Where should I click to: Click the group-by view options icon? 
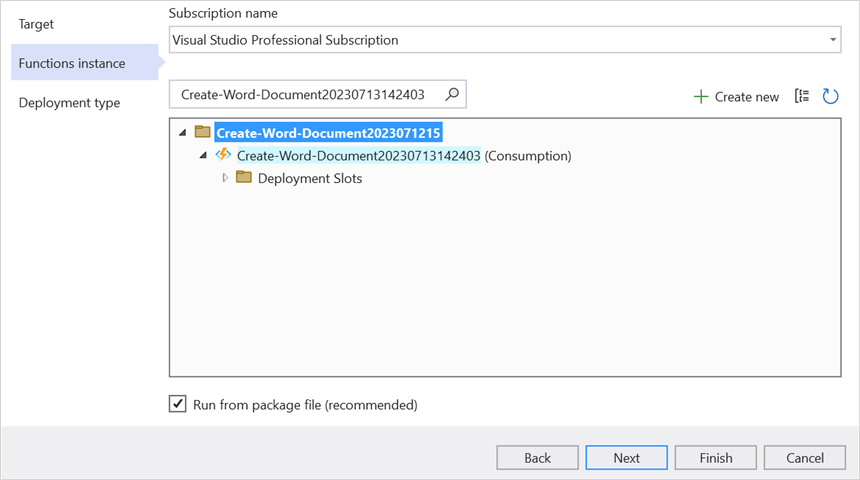click(x=802, y=96)
